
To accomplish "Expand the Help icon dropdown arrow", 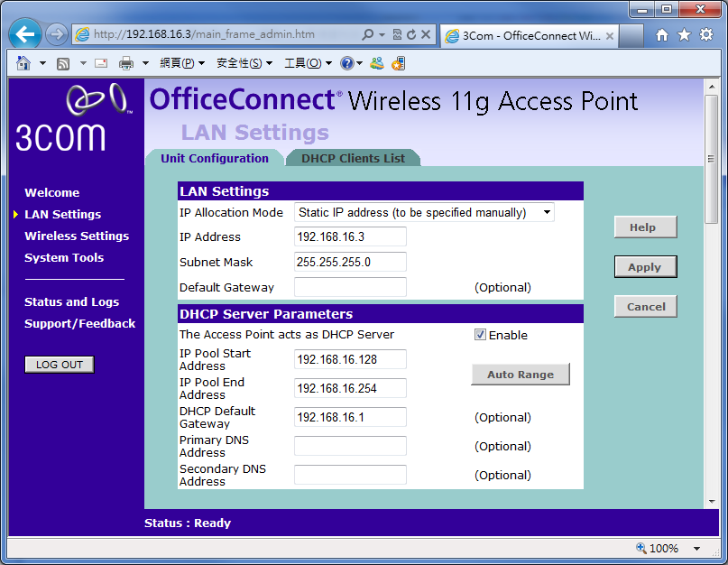I will coord(359,63).
